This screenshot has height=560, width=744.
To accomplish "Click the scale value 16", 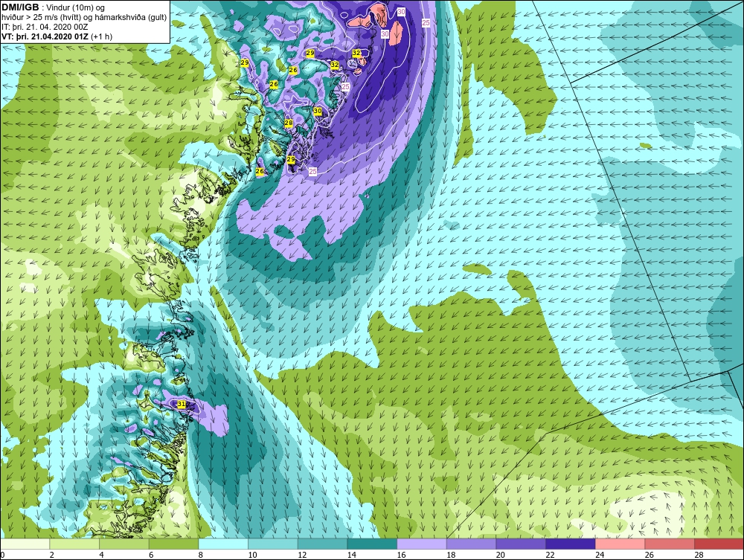I will [402, 555].
